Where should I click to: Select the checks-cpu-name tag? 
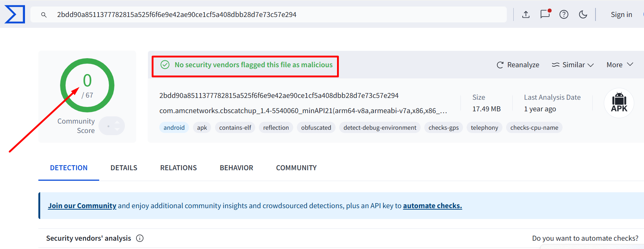pyautogui.click(x=534, y=128)
